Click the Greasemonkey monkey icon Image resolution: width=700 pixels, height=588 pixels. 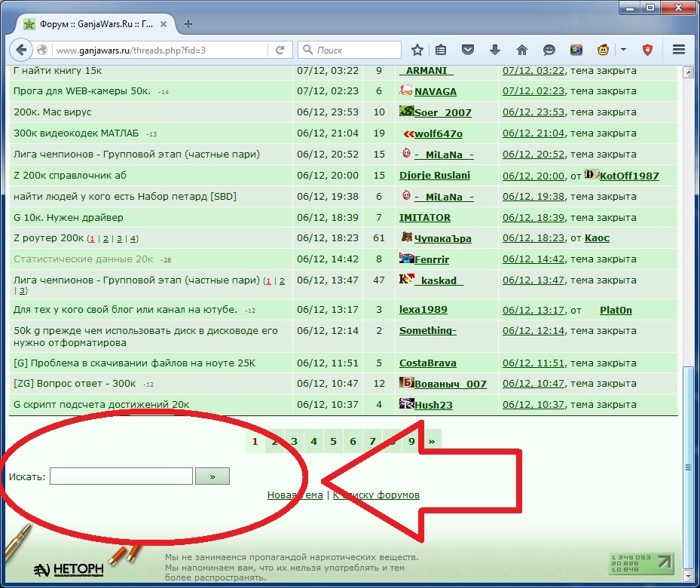coord(603,50)
